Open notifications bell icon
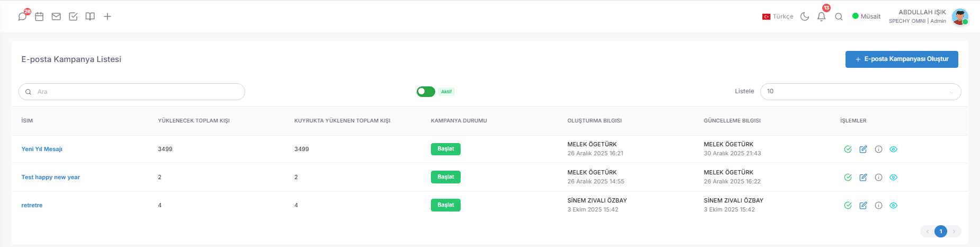Viewport: 980px width, 247px height. (822, 16)
